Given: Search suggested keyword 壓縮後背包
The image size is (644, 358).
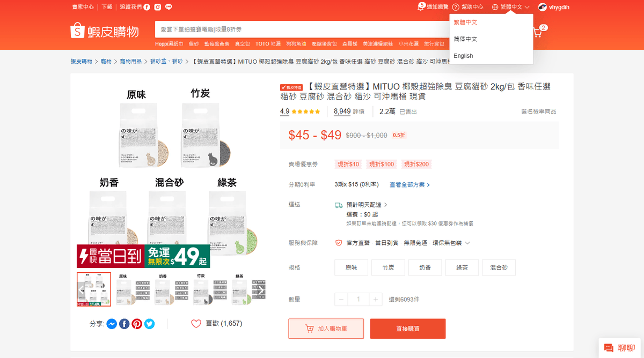Looking at the screenshot, I should pyautogui.click(x=325, y=43).
